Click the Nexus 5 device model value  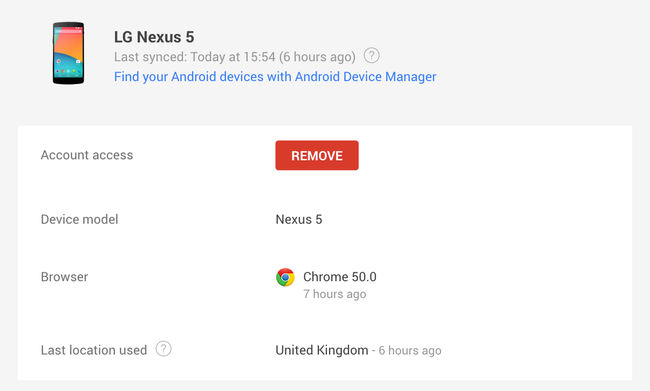point(299,219)
